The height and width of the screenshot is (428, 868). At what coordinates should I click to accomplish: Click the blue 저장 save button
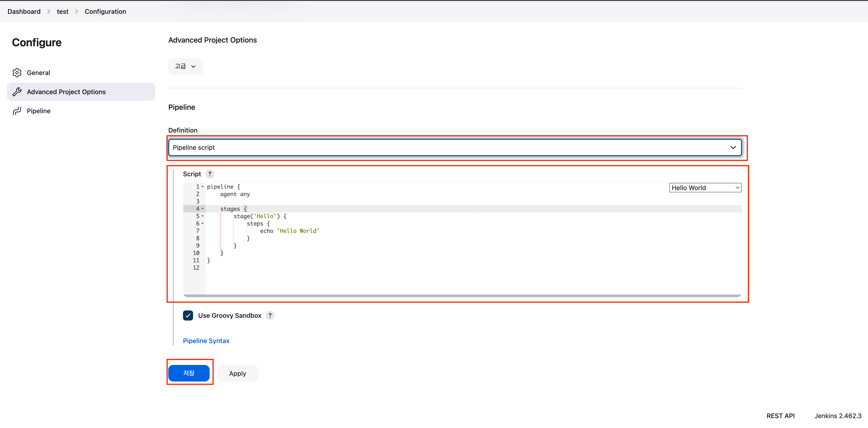tap(189, 373)
